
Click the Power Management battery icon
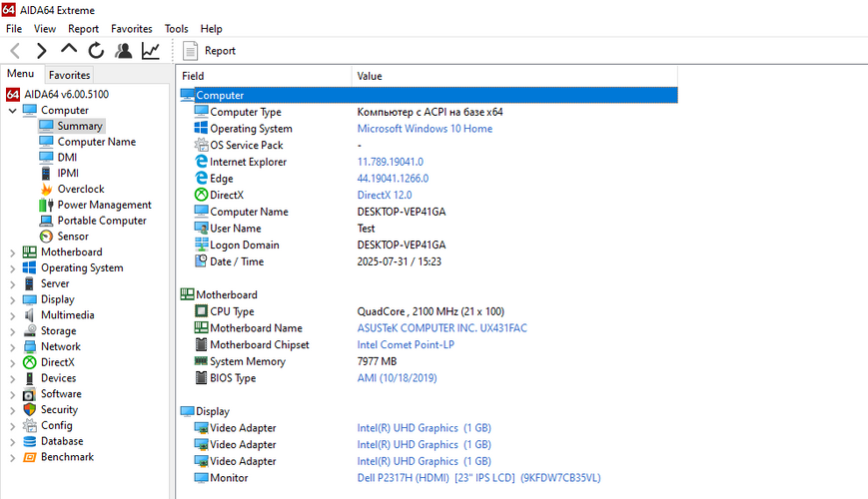[x=47, y=205]
